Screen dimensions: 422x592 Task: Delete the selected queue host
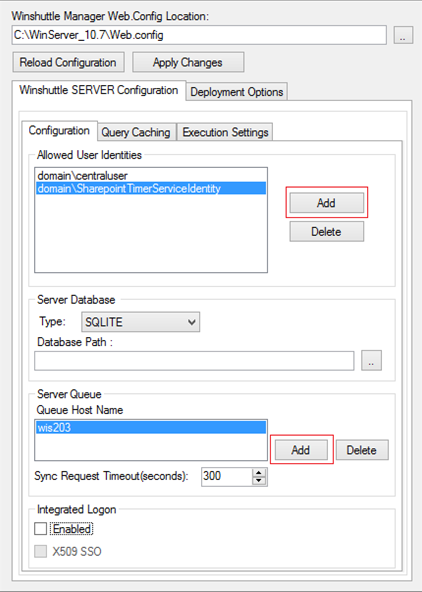pyautogui.click(x=362, y=450)
